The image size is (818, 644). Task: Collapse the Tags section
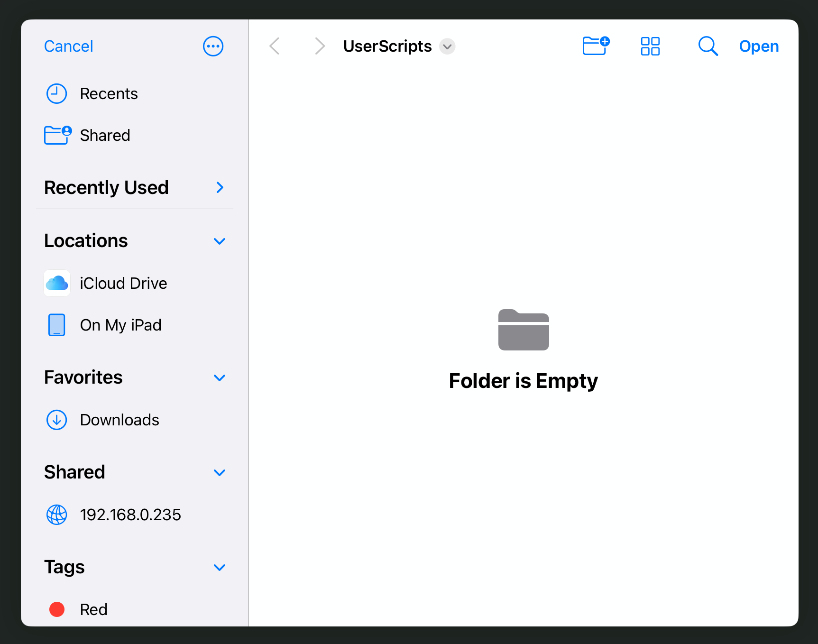(x=219, y=567)
